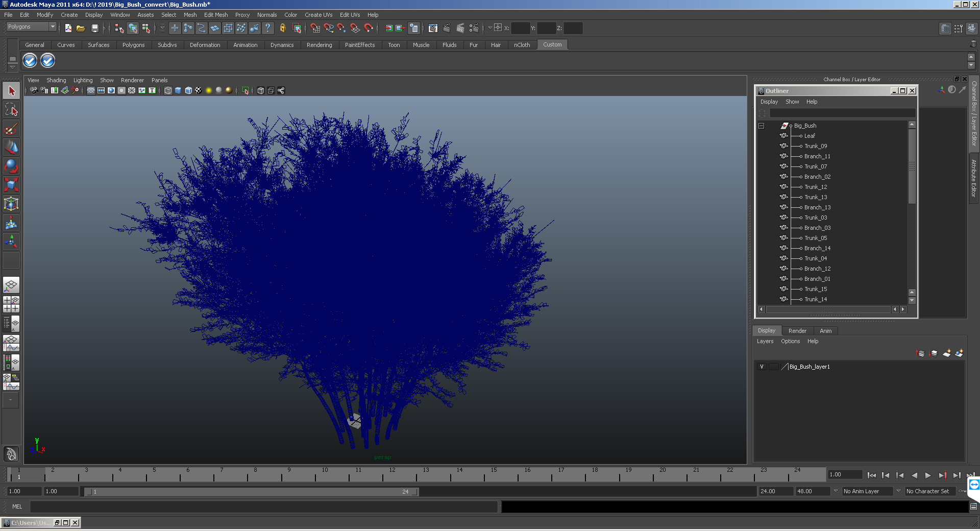Toggle the lock selection padlock icon
This screenshot has width=980, height=531.
point(282,28)
